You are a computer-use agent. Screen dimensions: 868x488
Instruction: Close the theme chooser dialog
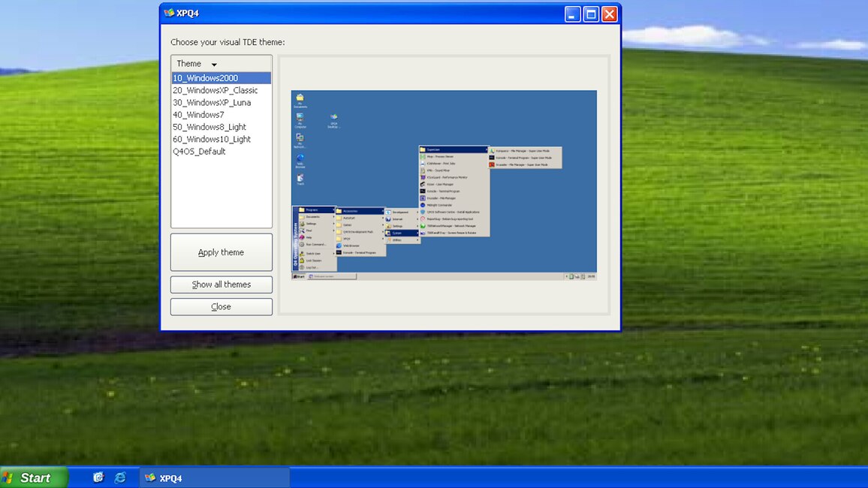(x=221, y=306)
